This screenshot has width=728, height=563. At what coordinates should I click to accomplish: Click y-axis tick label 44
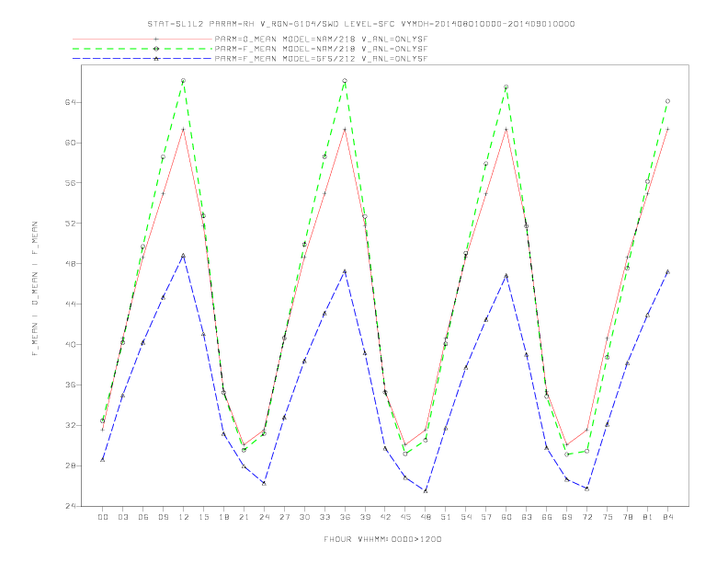[70, 304]
